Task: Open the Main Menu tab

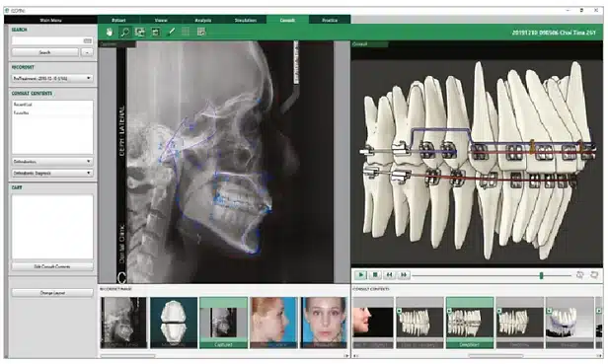Action: click(50, 20)
